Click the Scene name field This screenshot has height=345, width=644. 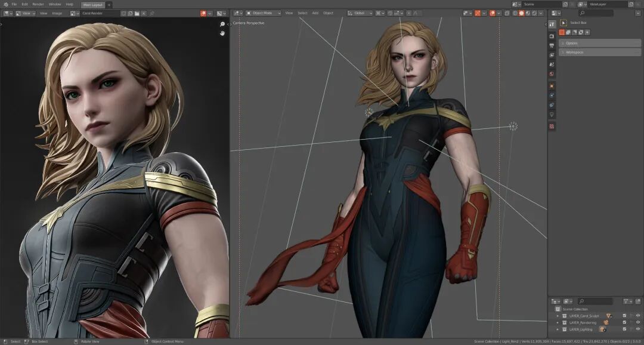click(x=541, y=4)
